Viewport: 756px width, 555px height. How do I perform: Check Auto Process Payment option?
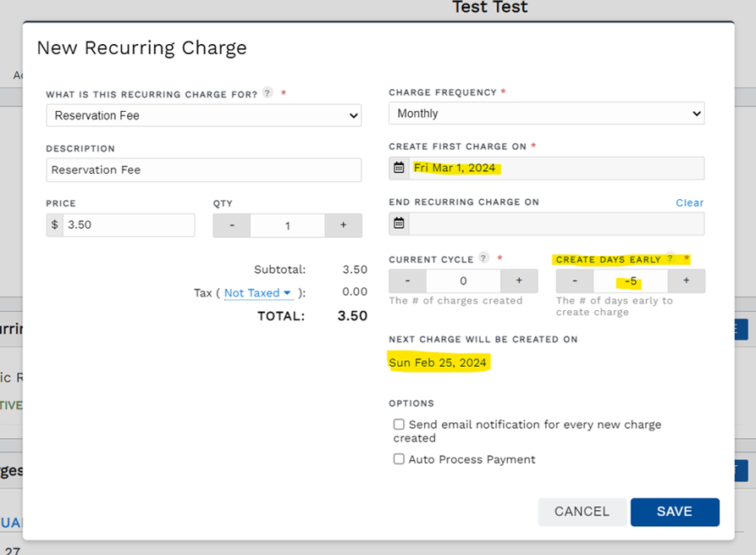tap(399, 459)
